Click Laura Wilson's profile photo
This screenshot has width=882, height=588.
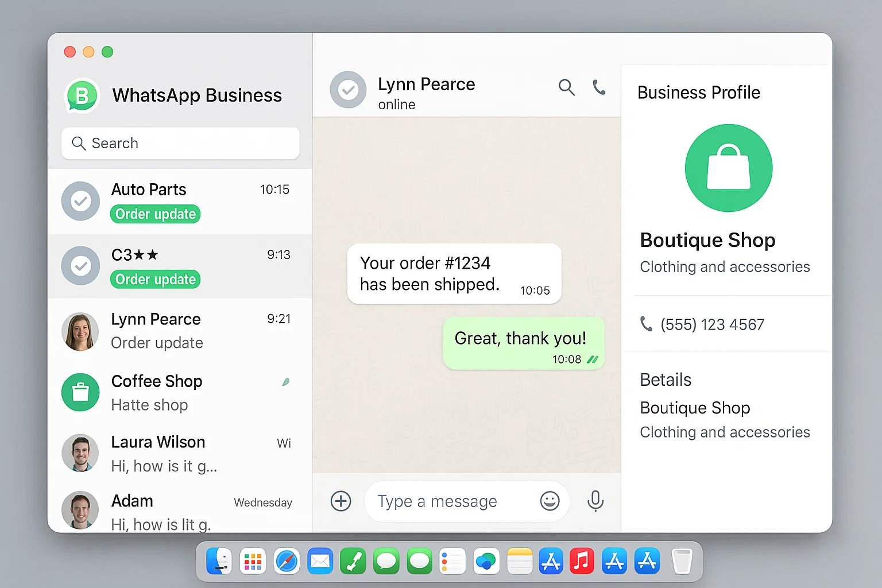[80, 453]
